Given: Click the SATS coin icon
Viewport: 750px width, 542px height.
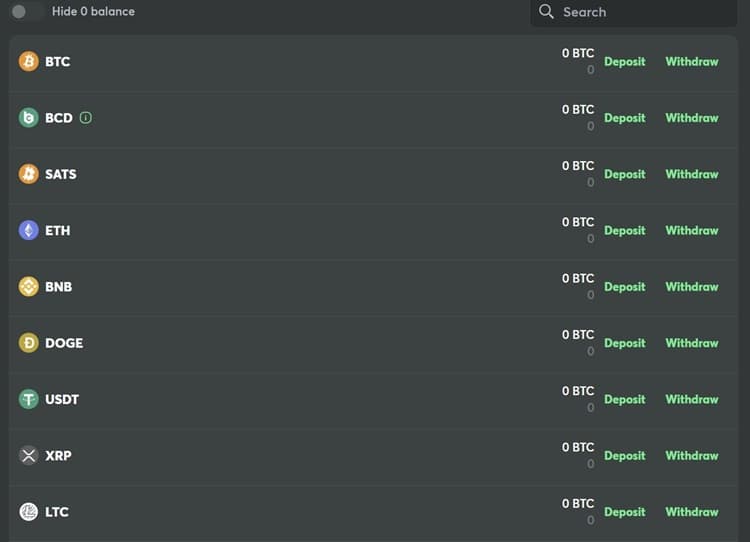Looking at the screenshot, I should click(x=29, y=174).
